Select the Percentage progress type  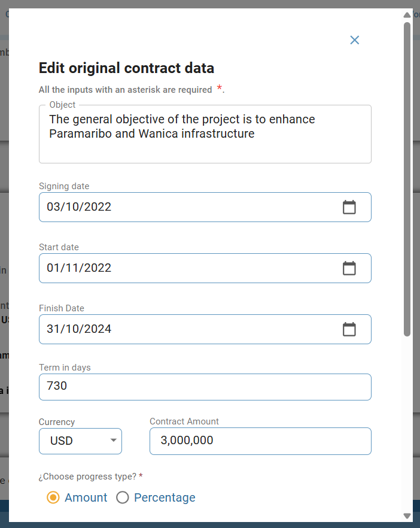pyautogui.click(x=123, y=497)
